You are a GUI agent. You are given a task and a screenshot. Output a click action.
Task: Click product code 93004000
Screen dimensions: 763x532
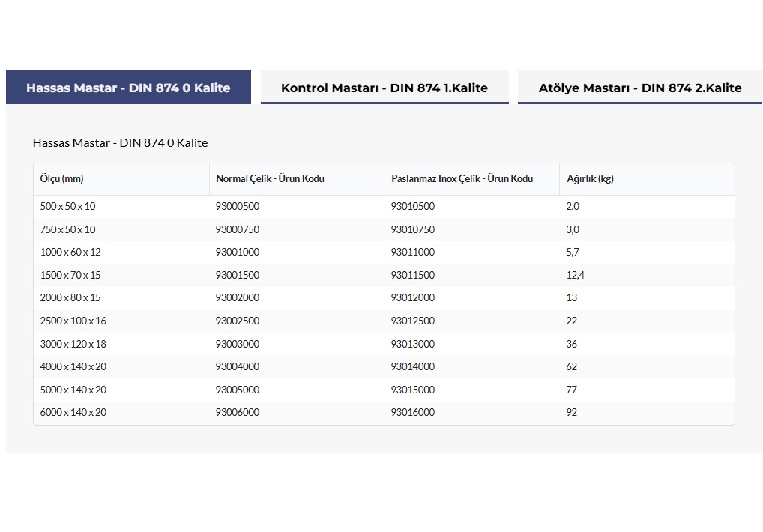(237, 367)
